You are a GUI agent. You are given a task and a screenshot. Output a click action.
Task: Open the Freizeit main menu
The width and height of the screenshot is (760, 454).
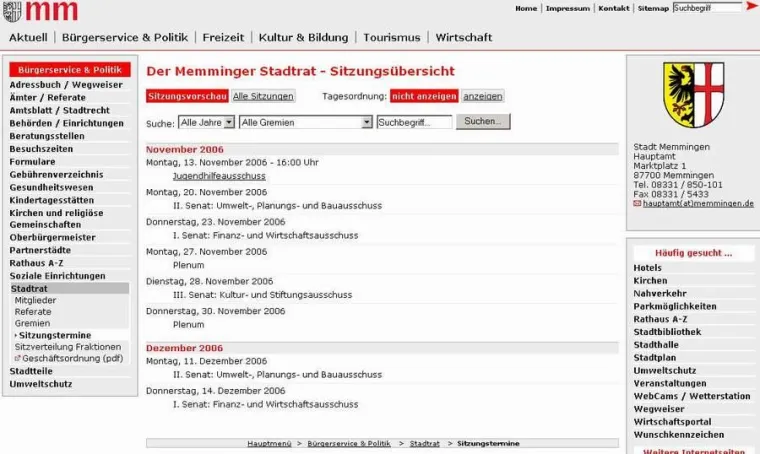[x=223, y=37]
